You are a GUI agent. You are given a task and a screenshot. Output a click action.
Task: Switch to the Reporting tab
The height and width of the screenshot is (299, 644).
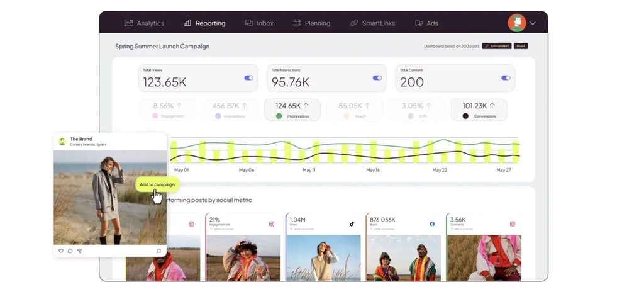(204, 23)
